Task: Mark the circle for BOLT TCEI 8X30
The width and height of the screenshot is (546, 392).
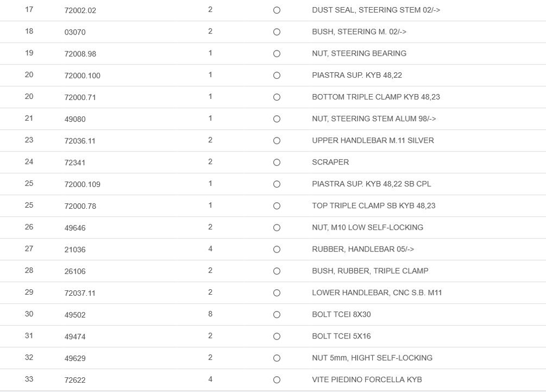Action: pos(277,315)
